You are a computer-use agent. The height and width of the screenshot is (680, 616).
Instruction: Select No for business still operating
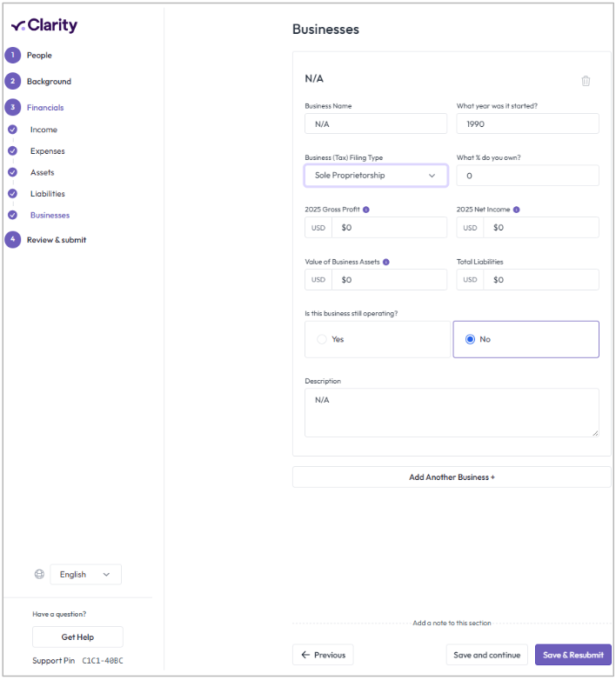471,339
